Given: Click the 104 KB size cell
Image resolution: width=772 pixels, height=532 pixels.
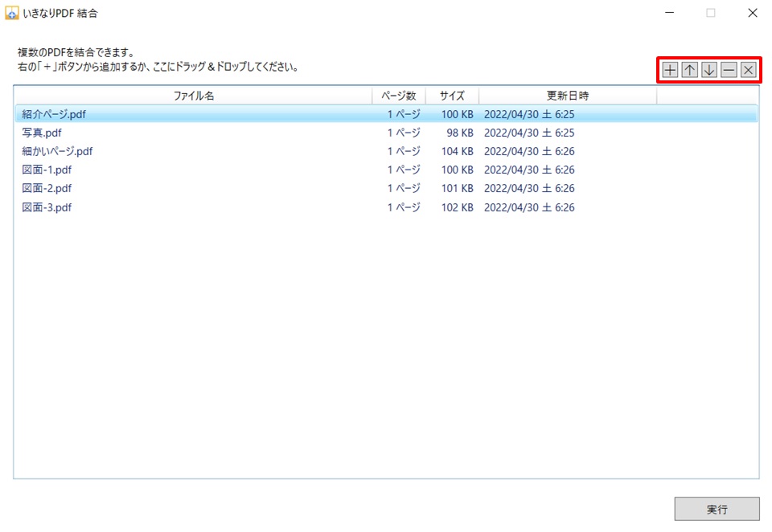Looking at the screenshot, I should tap(458, 151).
